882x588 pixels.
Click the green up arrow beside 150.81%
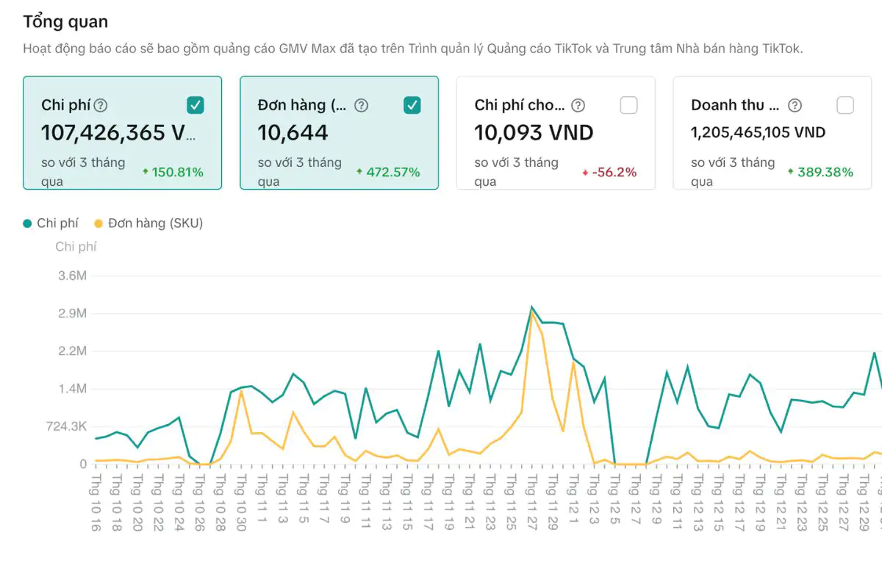[x=146, y=172]
